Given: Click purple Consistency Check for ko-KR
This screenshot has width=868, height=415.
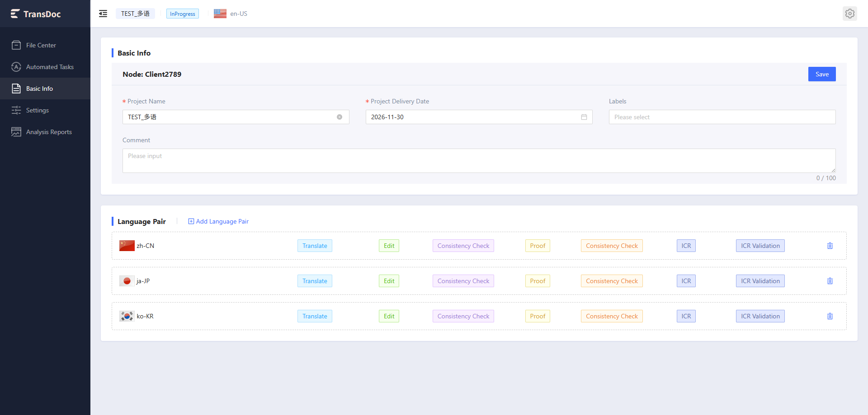Looking at the screenshot, I should point(463,316).
